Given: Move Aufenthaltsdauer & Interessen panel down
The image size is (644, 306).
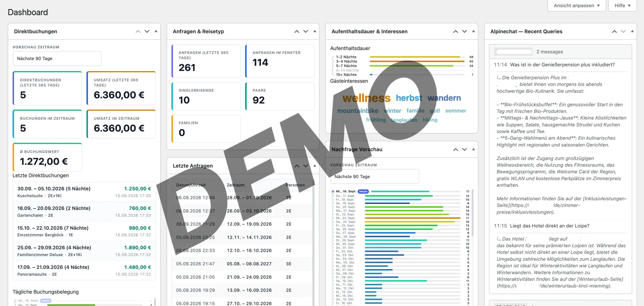Looking at the screenshot, I should tap(465, 32).
